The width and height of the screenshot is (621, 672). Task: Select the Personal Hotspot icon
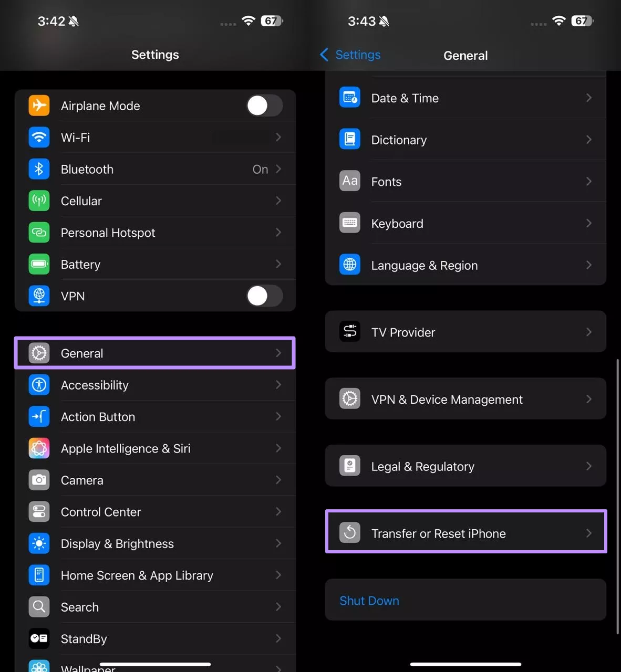pyautogui.click(x=39, y=233)
